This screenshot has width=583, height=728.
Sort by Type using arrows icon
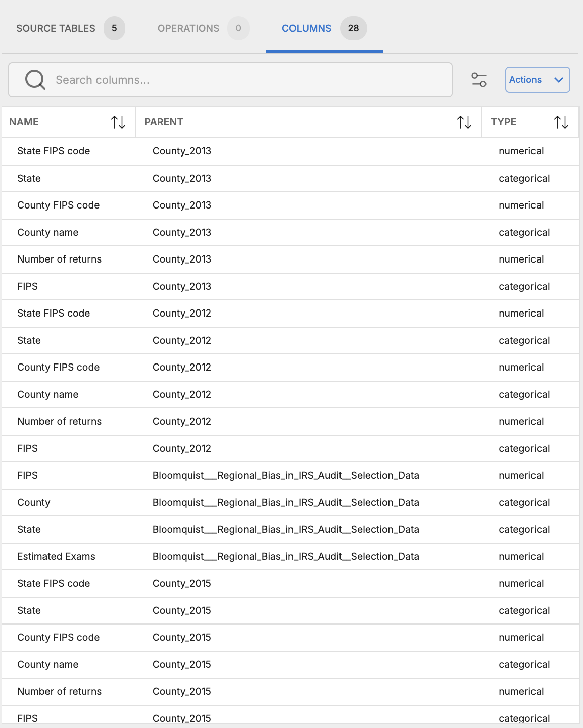[x=561, y=122]
